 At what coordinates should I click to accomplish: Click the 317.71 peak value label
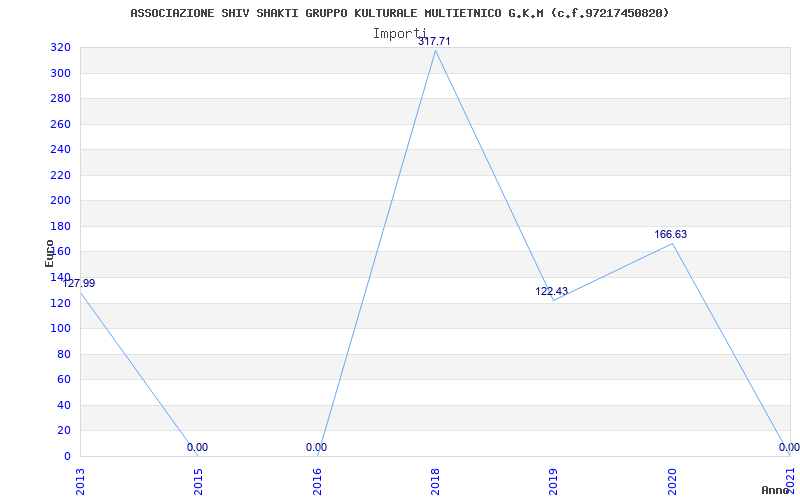pyautogui.click(x=434, y=41)
